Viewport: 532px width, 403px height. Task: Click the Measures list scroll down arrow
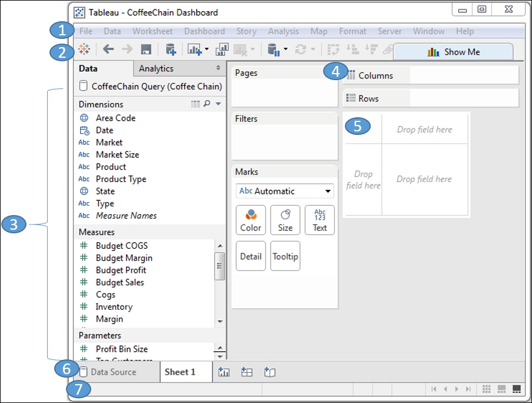[x=220, y=322]
